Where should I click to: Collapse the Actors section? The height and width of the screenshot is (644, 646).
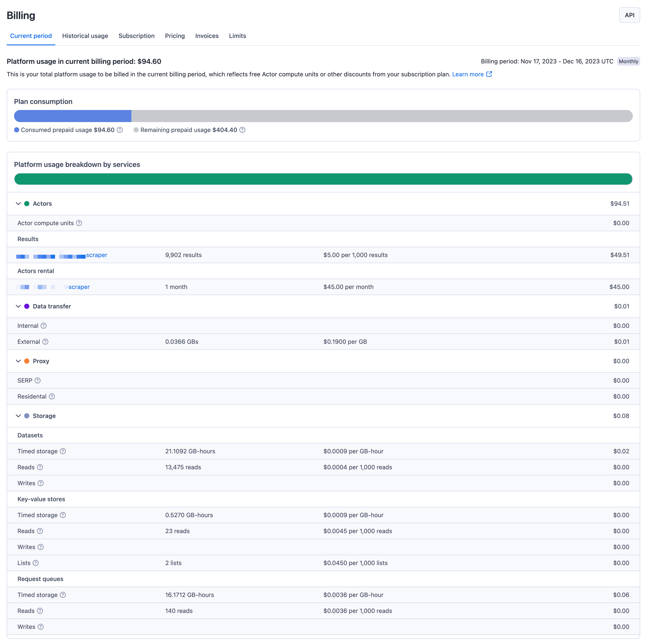18,204
